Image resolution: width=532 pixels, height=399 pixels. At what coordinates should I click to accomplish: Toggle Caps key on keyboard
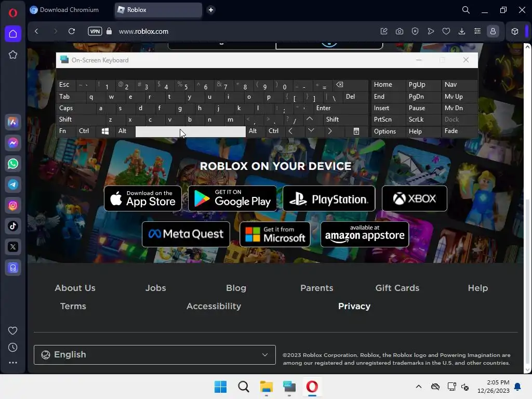[x=76, y=108]
